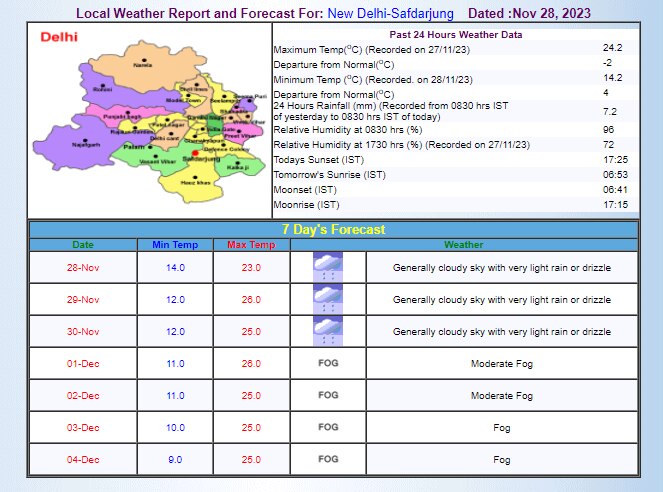Click the FOG icon for 02-Dec
This screenshot has width=663, height=492.
(327, 395)
